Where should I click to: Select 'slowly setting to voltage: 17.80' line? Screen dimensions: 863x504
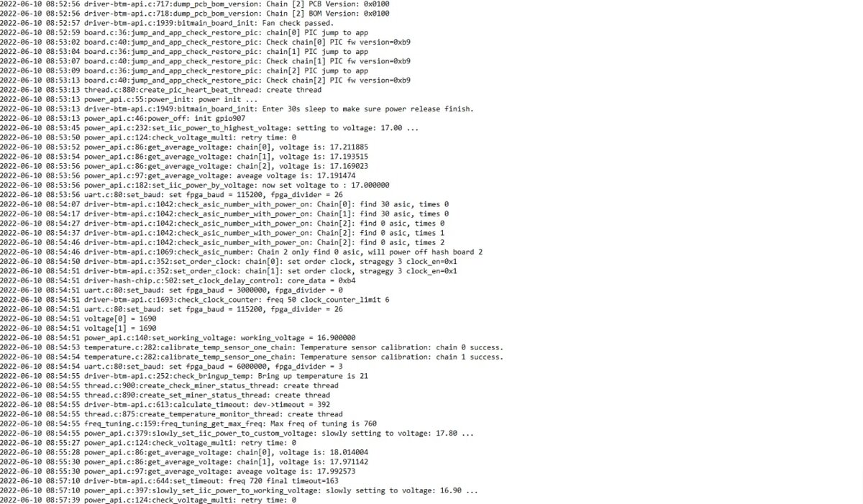[x=237, y=433]
